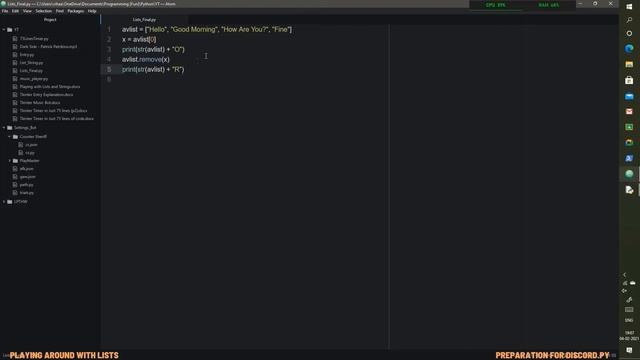The width and height of the screenshot is (640, 360).
Task: Open Tkinter Entry Explanation.docx
Action: [x=47, y=95]
